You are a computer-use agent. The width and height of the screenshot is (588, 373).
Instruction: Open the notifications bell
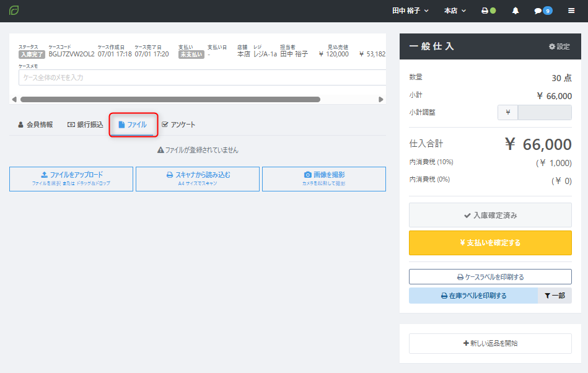[516, 11]
